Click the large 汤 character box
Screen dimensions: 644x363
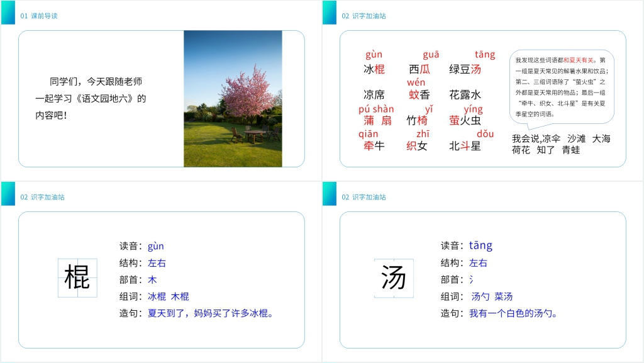(394, 277)
